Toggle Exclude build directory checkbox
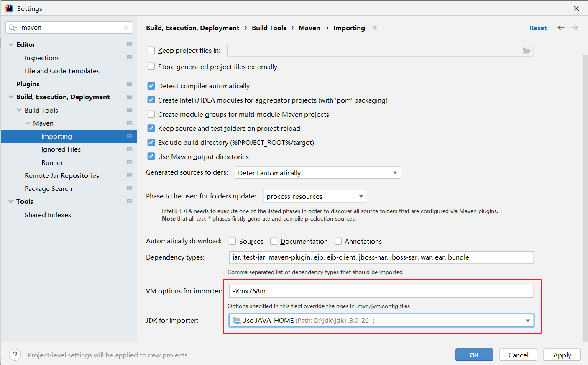The image size is (588, 365). [151, 142]
